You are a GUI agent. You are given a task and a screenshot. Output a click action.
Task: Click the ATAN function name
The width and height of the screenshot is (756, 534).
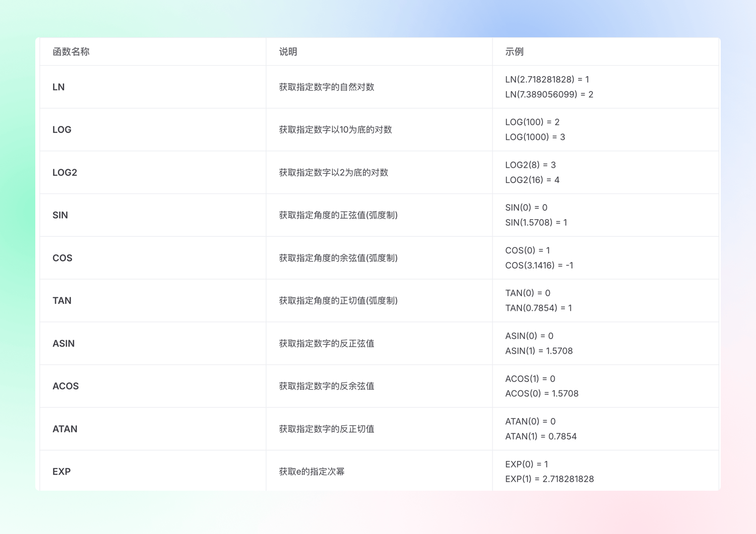click(x=65, y=429)
